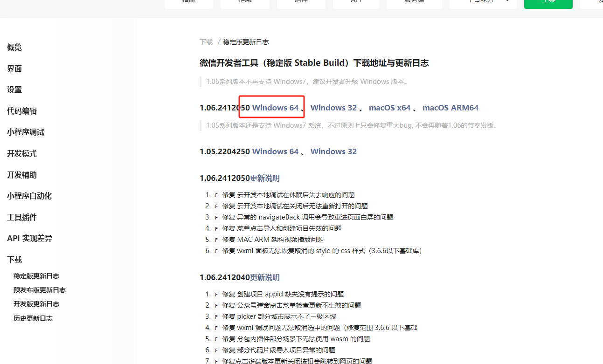Click the line about 多端版本更新关闭按钮 fix
The image size is (603, 364).
pyautogui.click(x=297, y=361)
